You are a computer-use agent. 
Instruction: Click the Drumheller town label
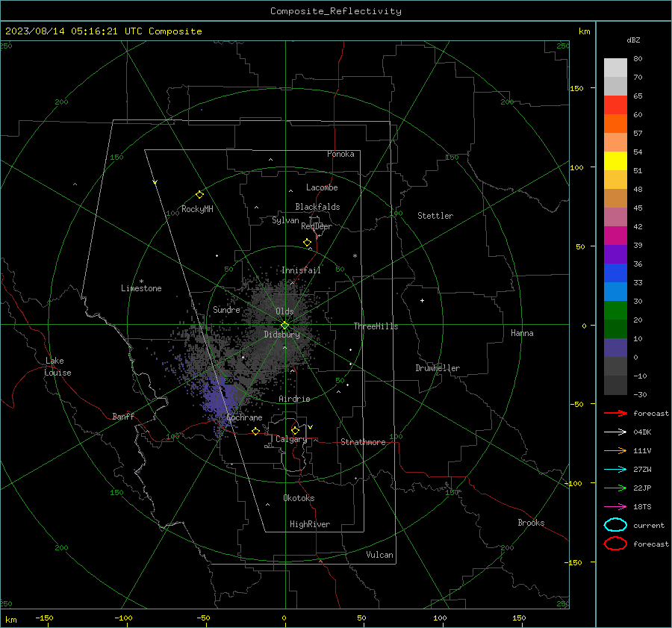pos(438,368)
